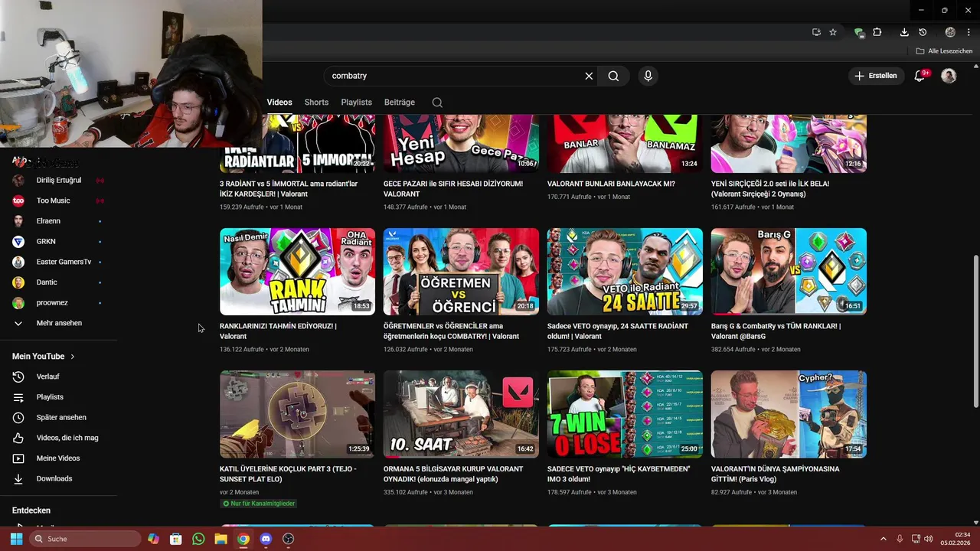Click the Chrome profile avatar
This screenshot has width=980, height=551.
[950, 32]
